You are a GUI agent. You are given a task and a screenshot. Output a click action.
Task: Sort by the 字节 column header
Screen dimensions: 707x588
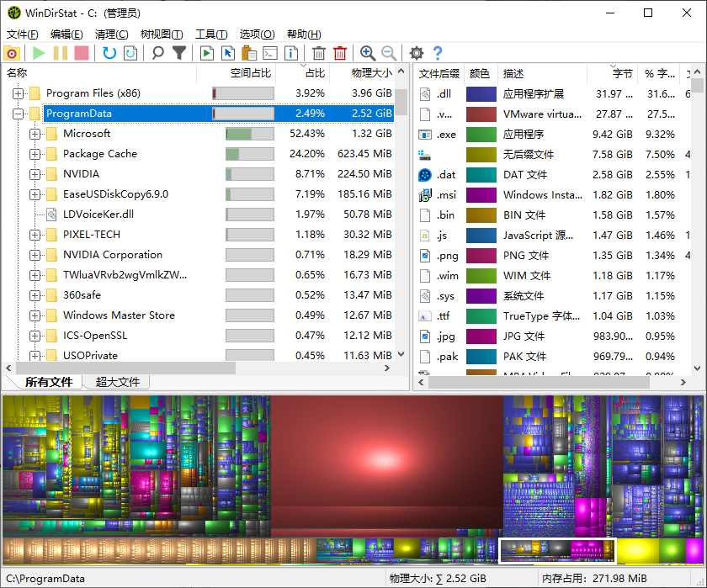coord(613,74)
